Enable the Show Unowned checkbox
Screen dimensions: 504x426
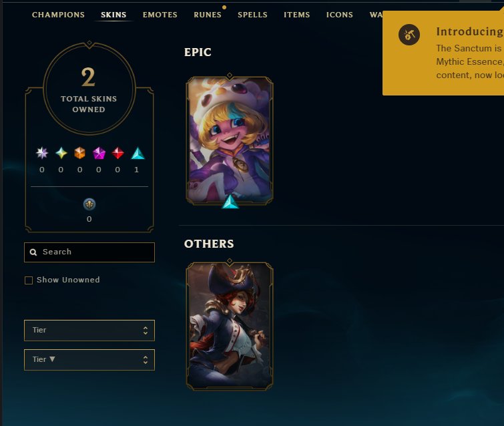(x=29, y=280)
